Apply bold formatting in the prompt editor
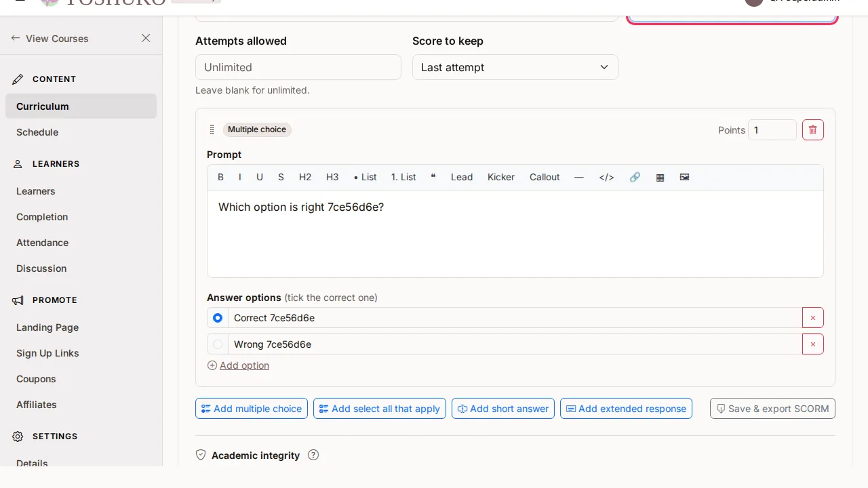 tap(220, 177)
